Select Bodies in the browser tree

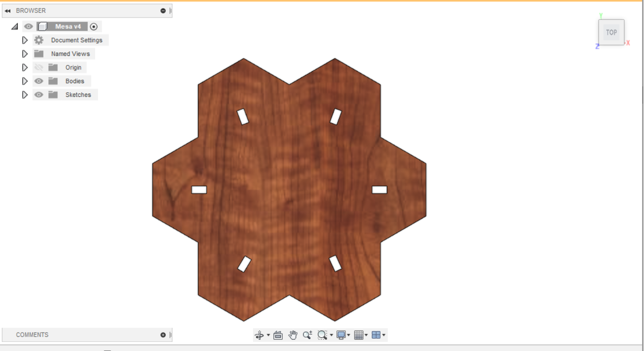[x=75, y=81]
